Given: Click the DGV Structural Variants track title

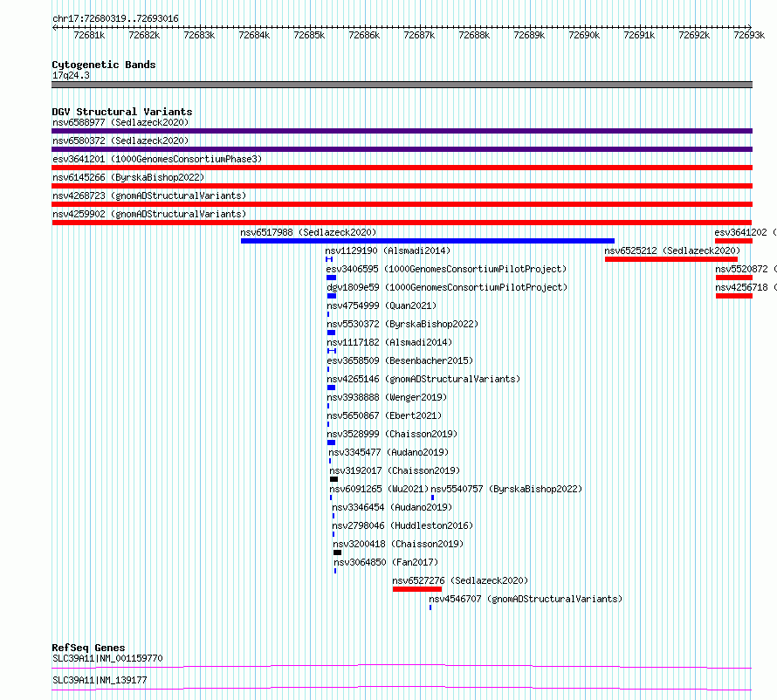Looking at the screenshot, I should 122,112.
